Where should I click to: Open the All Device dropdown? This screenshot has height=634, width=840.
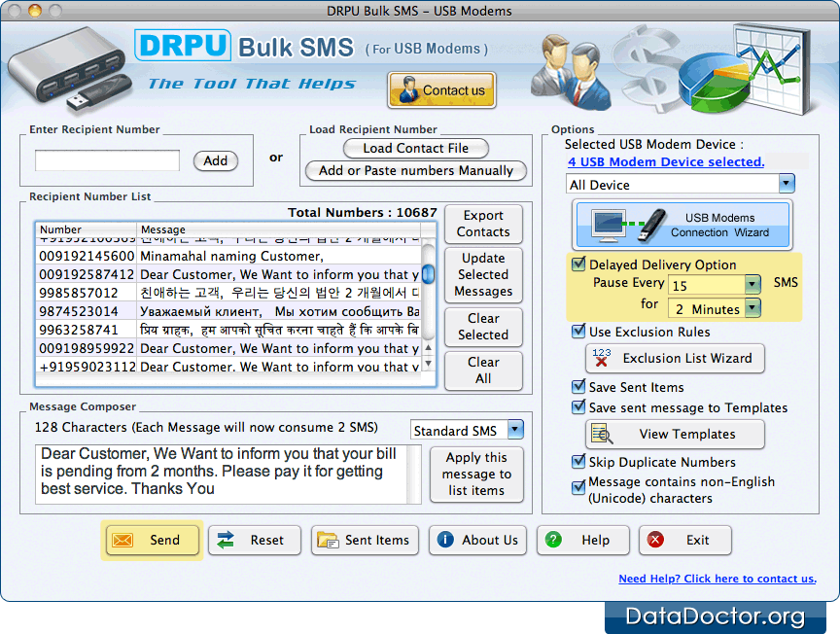pos(787,184)
